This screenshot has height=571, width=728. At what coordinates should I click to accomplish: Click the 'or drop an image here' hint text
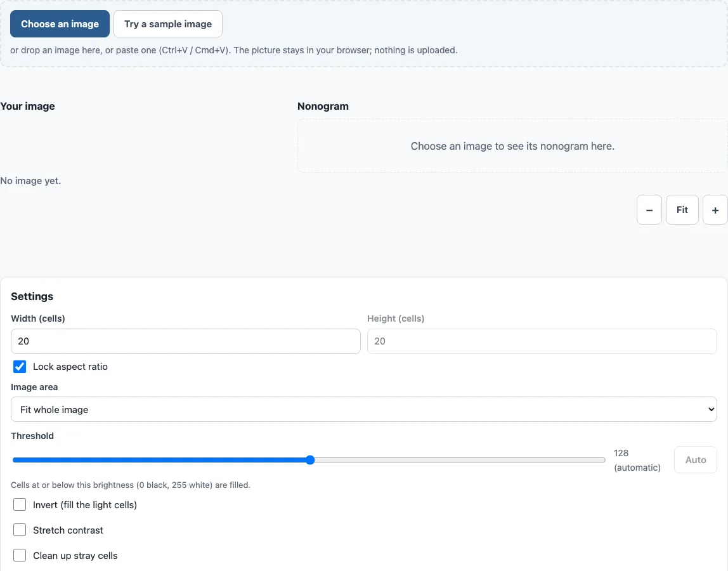(234, 50)
